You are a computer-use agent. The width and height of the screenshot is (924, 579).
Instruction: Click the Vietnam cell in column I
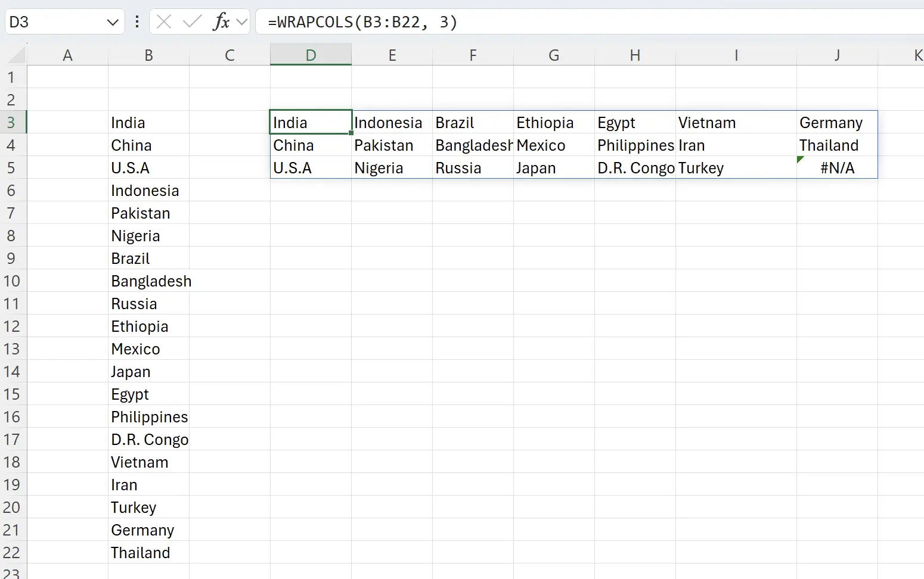pyautogui.click(x=736, y=123)
